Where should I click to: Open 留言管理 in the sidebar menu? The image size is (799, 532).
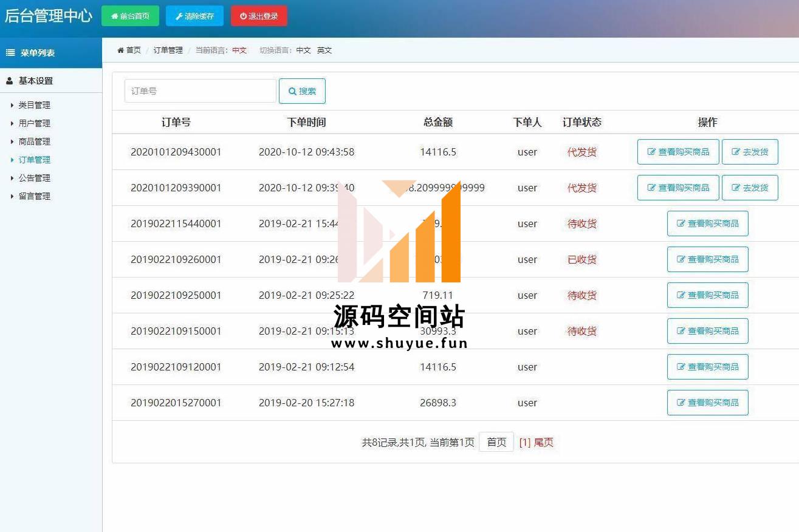pos(35,196)
